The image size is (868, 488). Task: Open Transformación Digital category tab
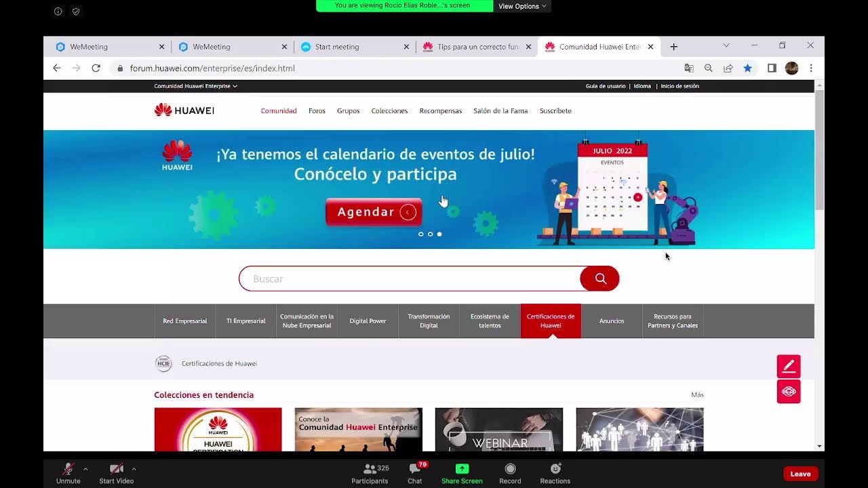[429, 321]
